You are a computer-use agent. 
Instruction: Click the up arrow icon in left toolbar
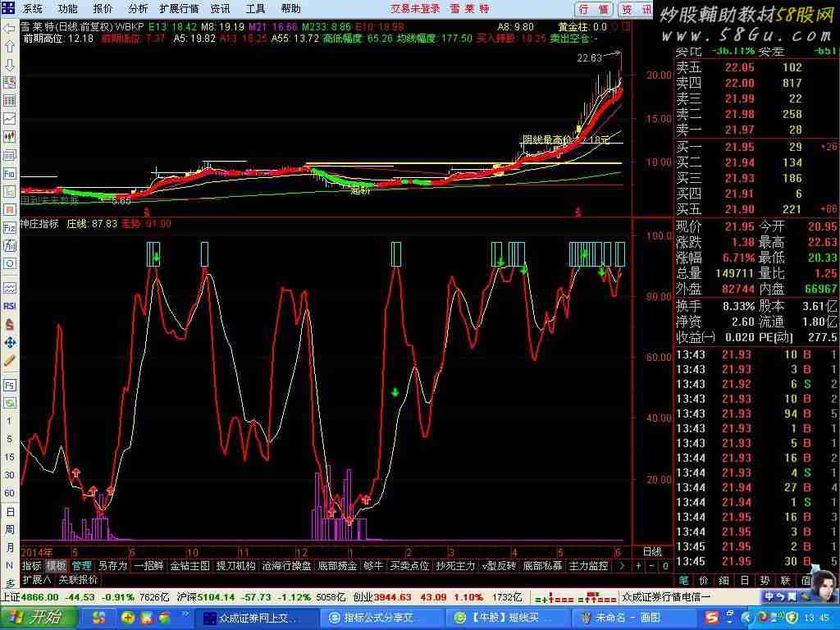[x=9, y=47]
